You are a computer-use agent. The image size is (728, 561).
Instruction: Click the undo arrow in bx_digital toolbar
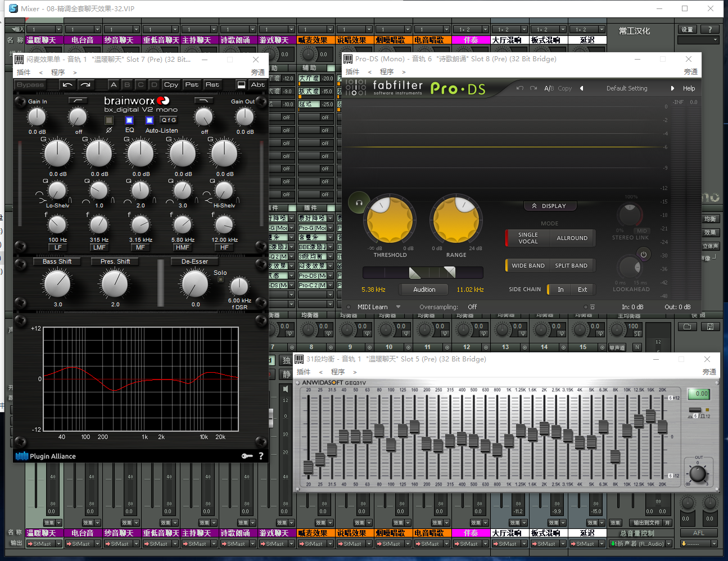[x=68, y=84]
